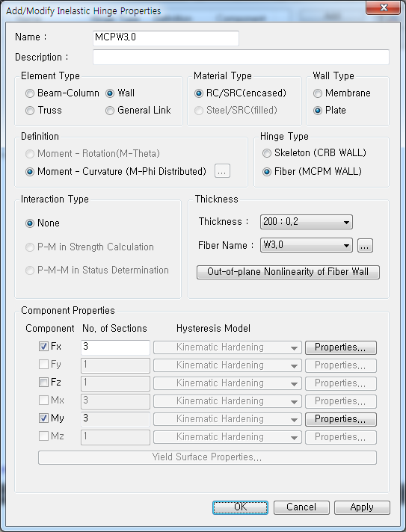Select Skeleton (CRB WALL) hinge type

pos(267,153)
